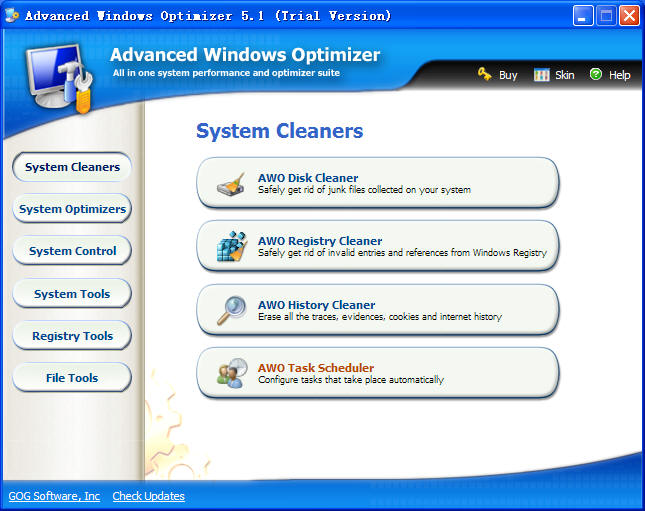Click the Buy key icon
Viewport: 645px width, 511px height.
tap(485, 74)
